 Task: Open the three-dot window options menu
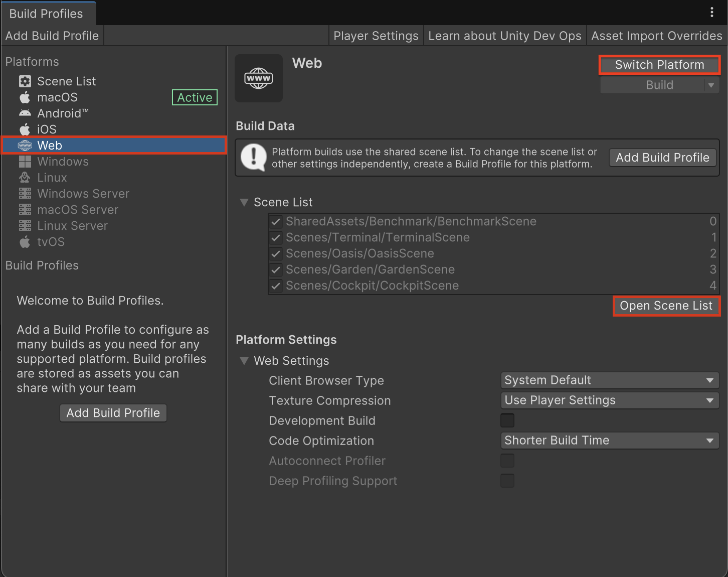[x=711, y=13]
